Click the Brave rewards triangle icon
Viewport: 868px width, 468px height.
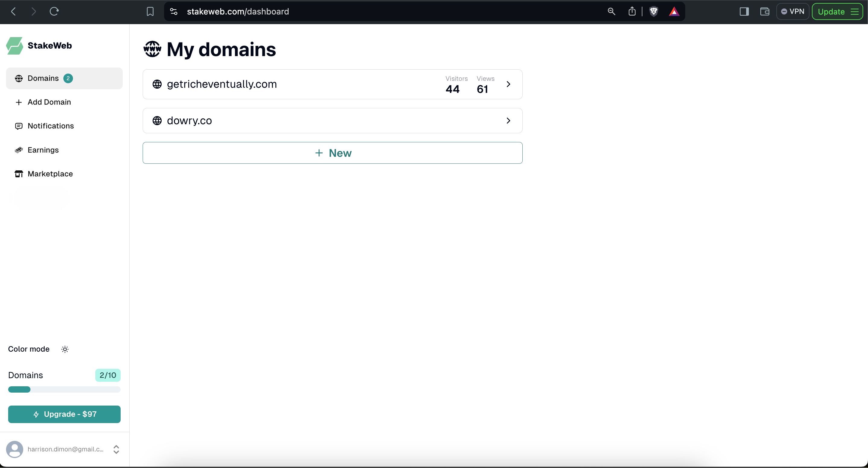[x=674, y=11]
